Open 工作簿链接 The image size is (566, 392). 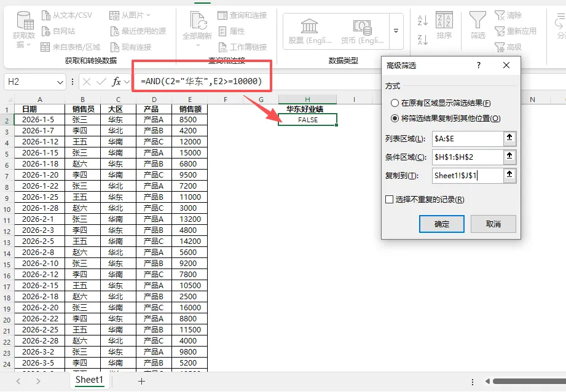(243, 47)
